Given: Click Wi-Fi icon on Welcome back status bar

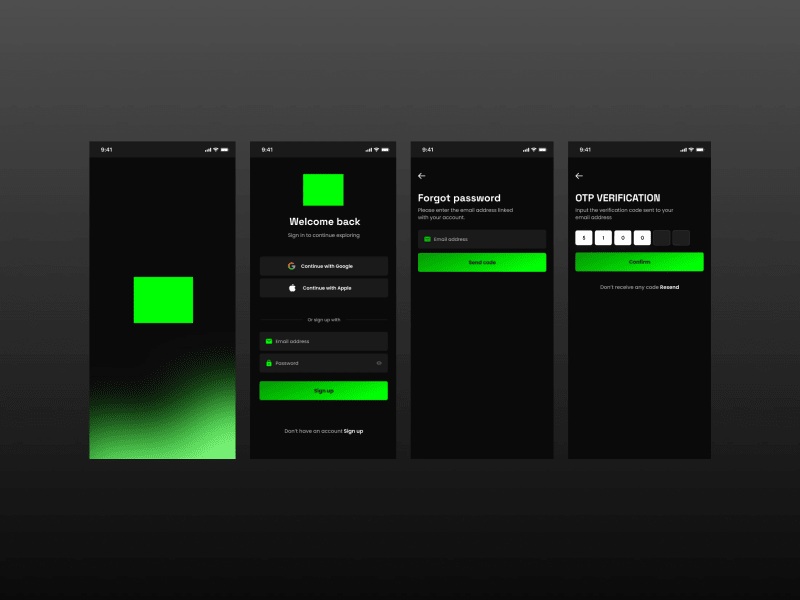Looking at the screenshot, I should pyautogui.click(x=377, y=150).
